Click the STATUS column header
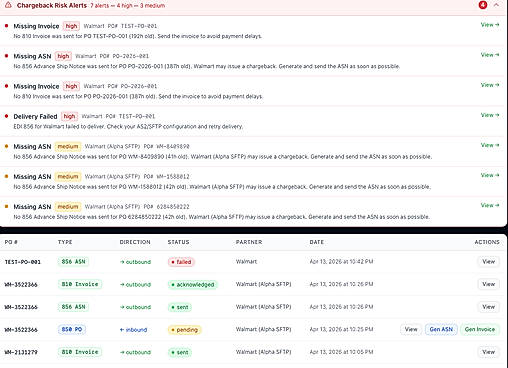The width and height of the screenshot is (508, 368). click(x=178, y=242)
